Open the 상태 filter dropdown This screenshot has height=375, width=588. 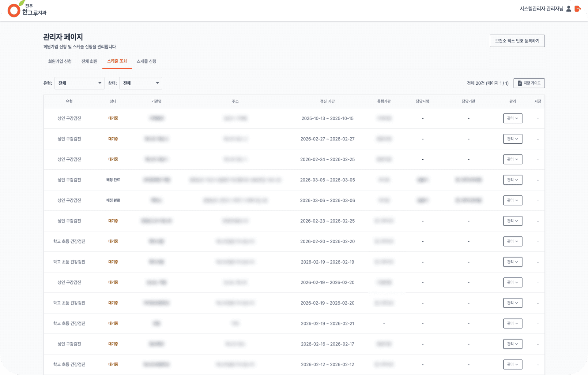(141, 83)
